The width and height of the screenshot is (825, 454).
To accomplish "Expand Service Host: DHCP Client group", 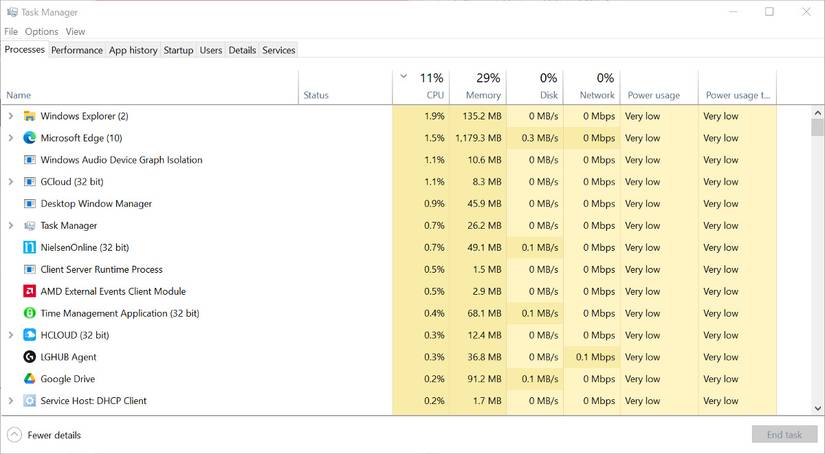I will pyautogui.click(x=11, y=400).
